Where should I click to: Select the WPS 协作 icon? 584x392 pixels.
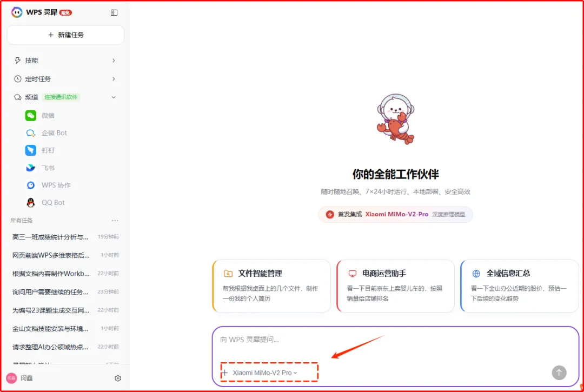point(30,185)
